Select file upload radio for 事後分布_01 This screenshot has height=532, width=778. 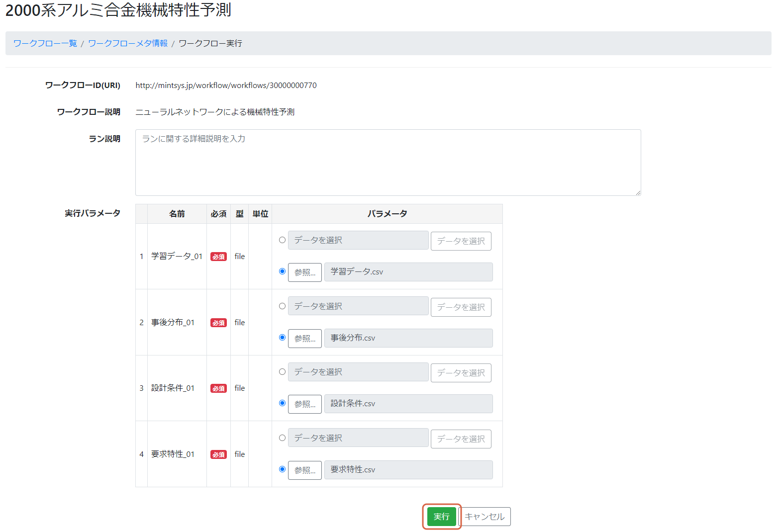coord(283,338)
